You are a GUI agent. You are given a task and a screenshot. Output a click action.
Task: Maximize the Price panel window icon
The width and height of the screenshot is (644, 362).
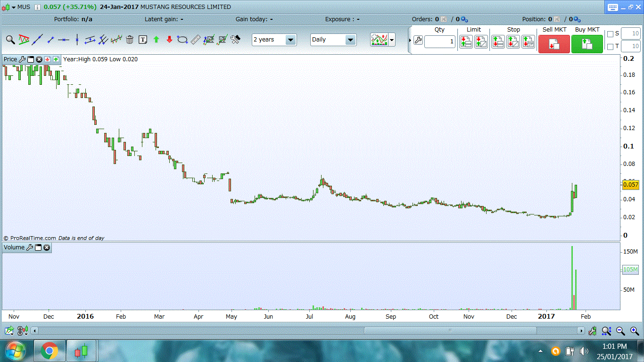click(x=31, y=59)
